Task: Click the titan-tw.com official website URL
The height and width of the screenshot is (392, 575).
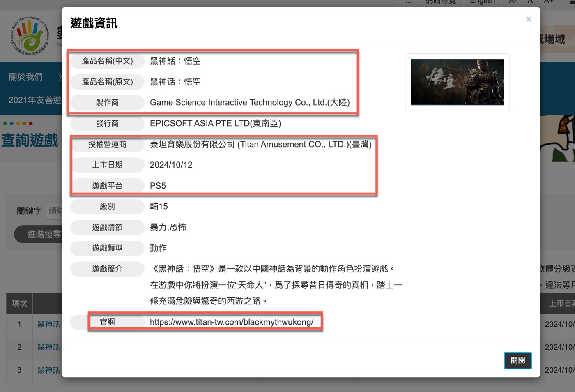Action: tap(232, 322)
